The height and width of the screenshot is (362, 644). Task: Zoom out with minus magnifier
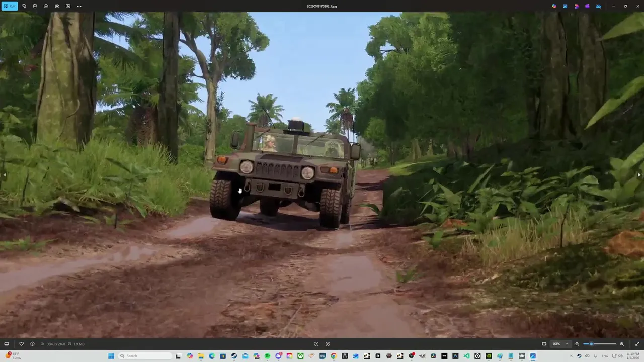point(577,344)
